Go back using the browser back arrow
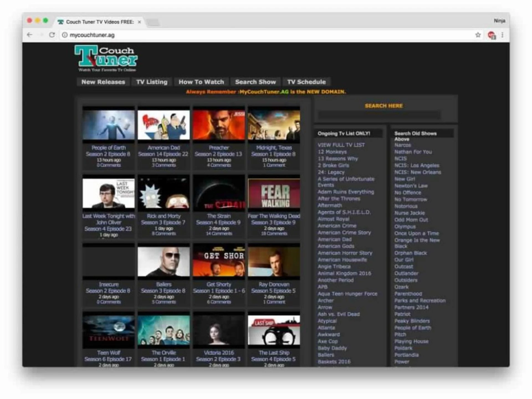This screenshot has width=532, height=399. [x=30, y=35]
